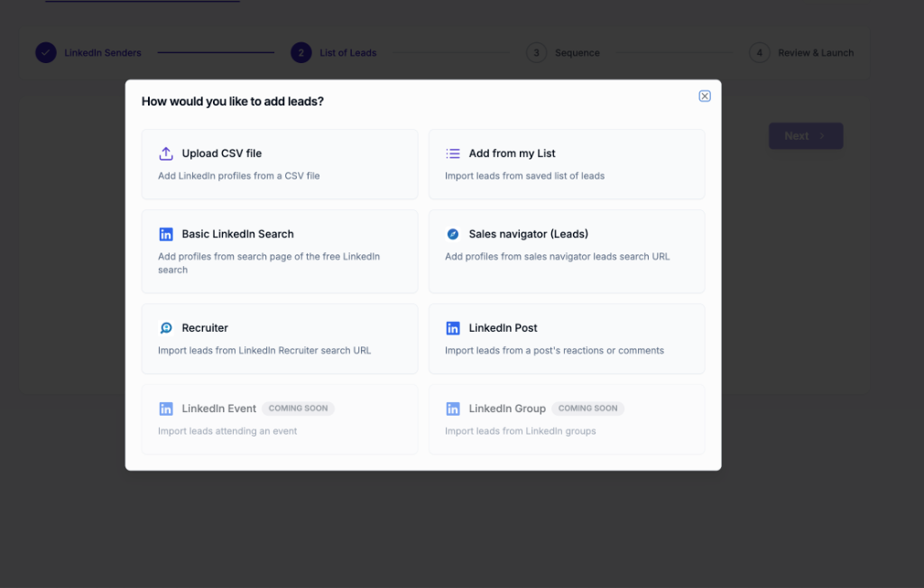Choose Sales navigator (Leads) option
Viewport: 924px width, 588px height.
pyautogui.click(x=567, y=251)
